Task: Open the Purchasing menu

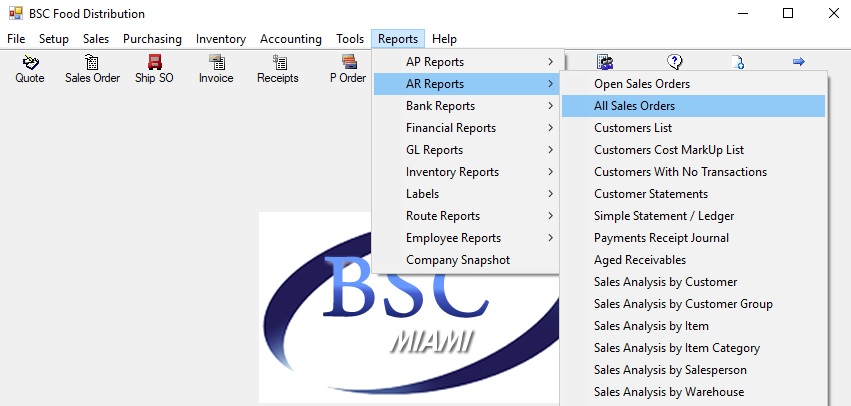Action: coord(153,39)
